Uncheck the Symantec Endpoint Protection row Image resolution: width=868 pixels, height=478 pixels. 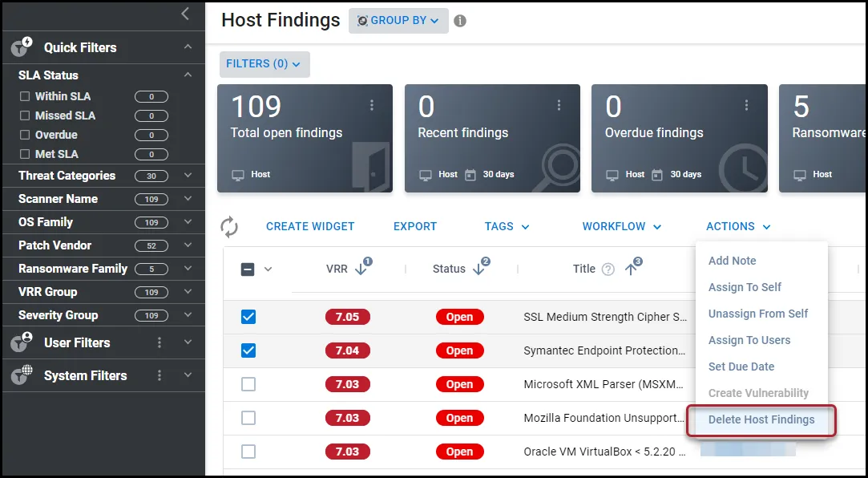point(248,350)
